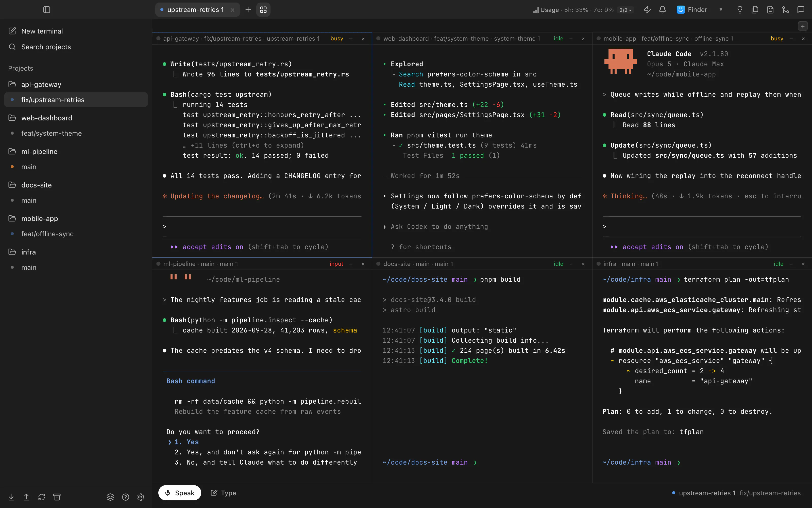Open the grid layout view icon

[x=263, y=10]
